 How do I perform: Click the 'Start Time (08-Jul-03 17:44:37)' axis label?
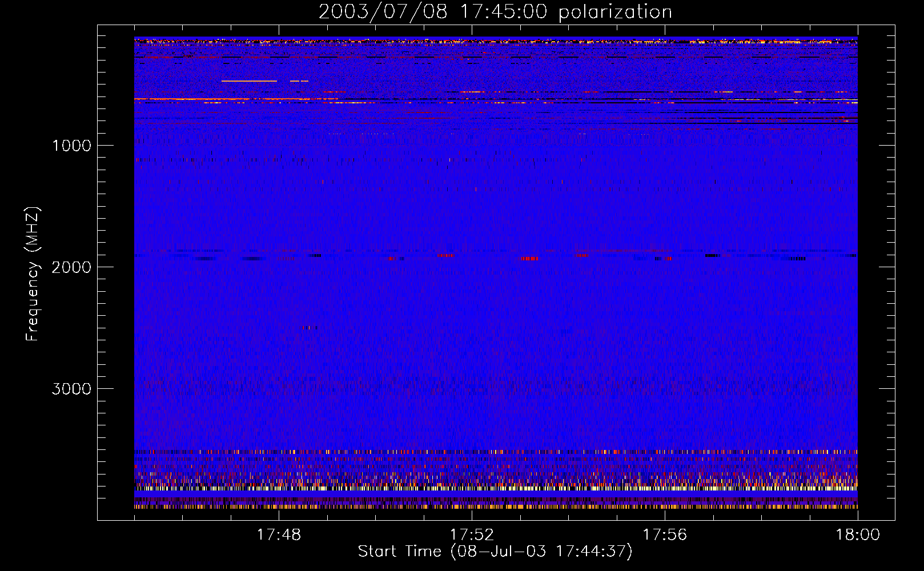point(495,551)
